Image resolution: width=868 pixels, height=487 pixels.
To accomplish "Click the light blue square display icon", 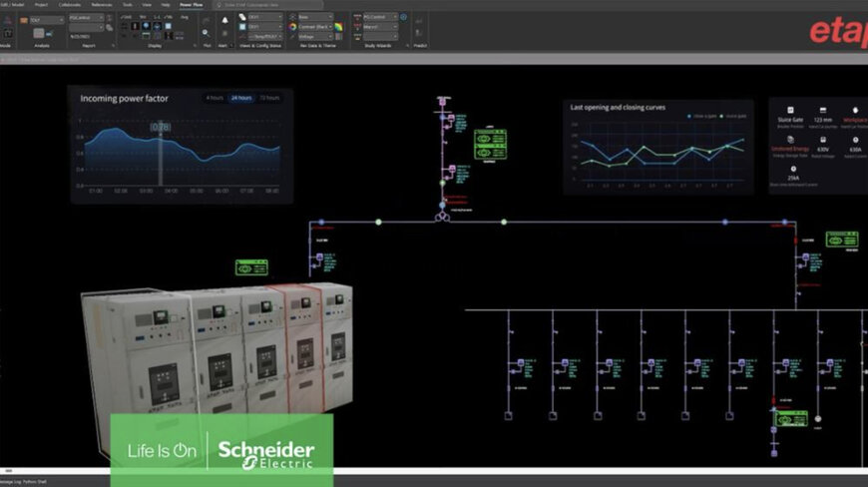I will click(x=168, y=26).
